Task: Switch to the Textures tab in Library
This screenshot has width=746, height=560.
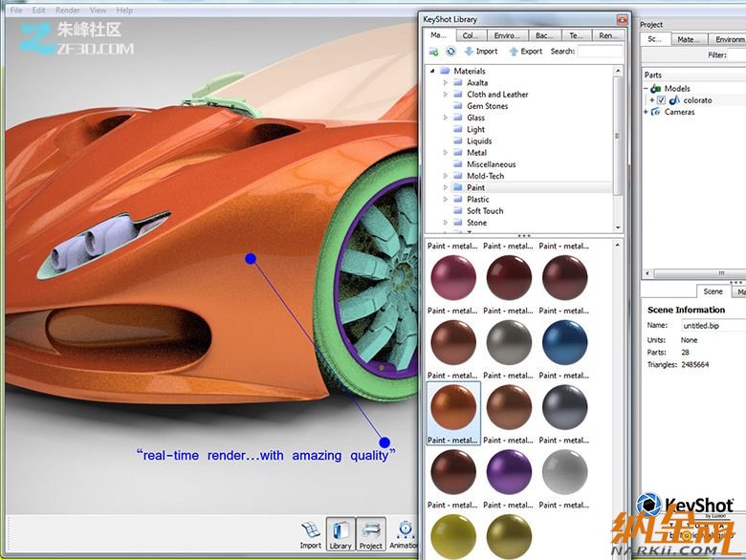Action: point(576,35)
